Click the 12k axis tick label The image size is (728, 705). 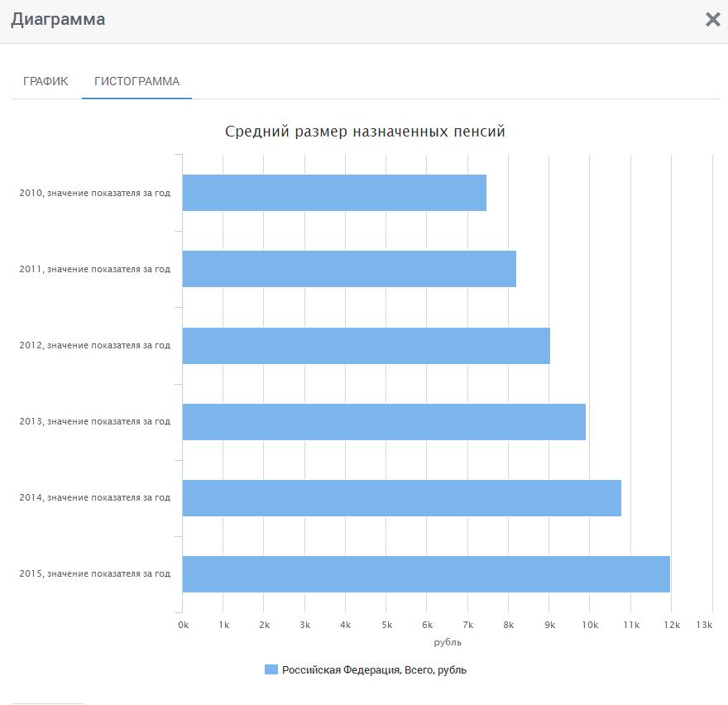point(672,625)
